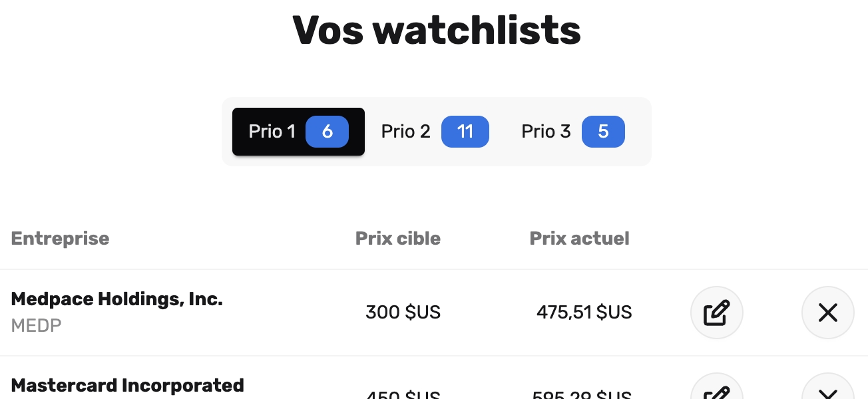This screenshot has height=399, width=868.
Task: Click the MEDP ticker symbol
Action: click(36, 326)
